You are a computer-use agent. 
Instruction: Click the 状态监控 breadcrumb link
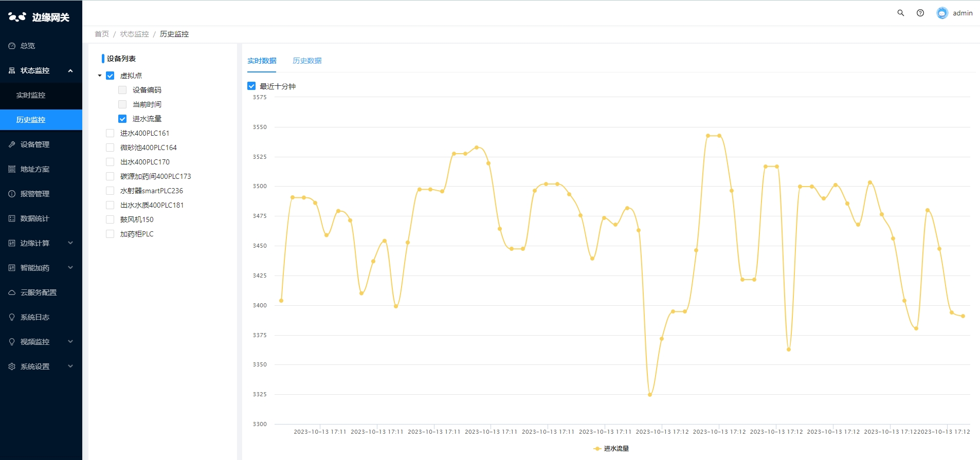point(134,34)
